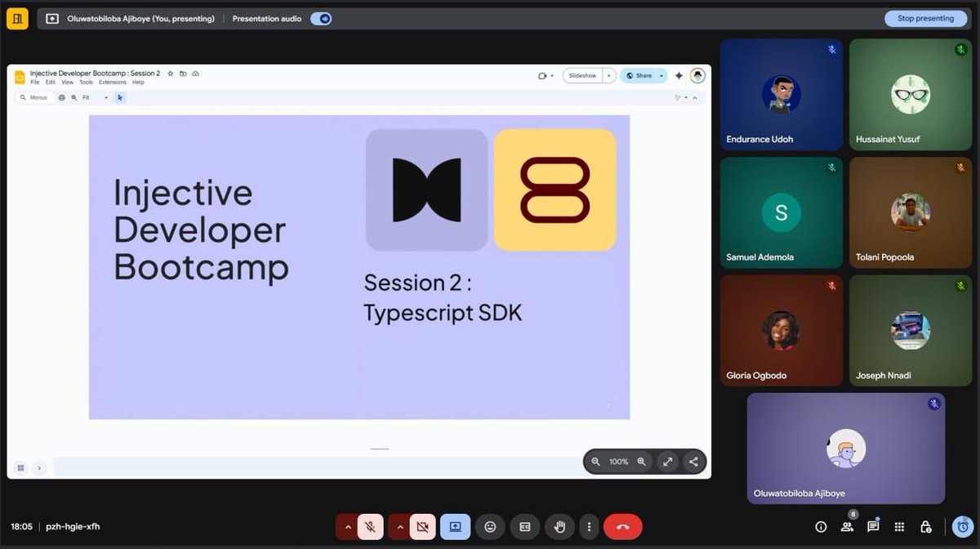
Task: Click the yellow meeting logo icon
Action: [x=17, y=18]
